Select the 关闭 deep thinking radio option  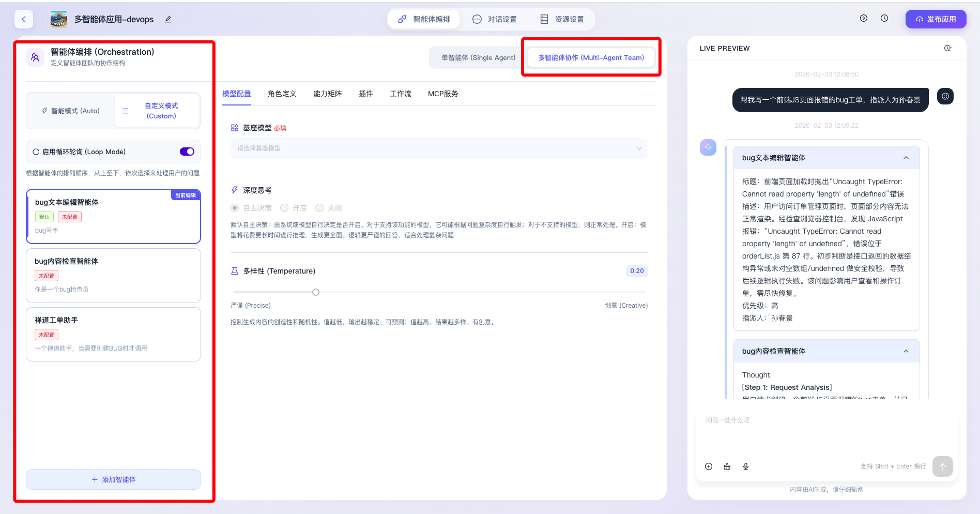point(319,208)
